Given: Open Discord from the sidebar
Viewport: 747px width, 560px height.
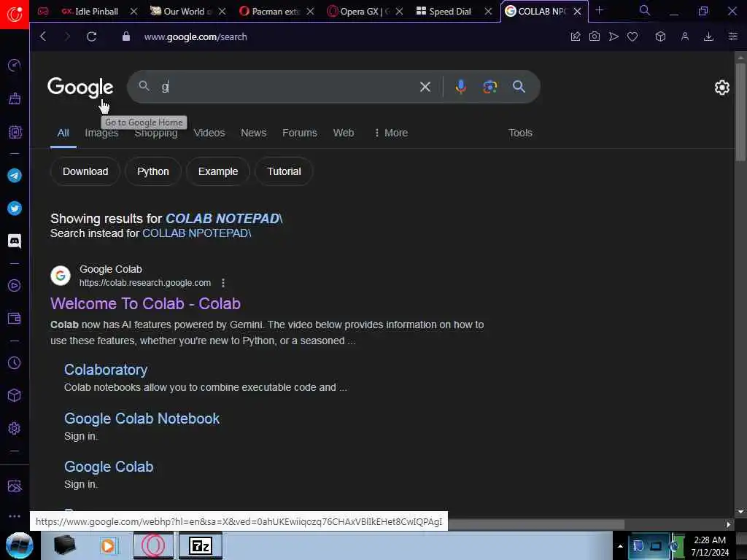Looking at the screenshot, I should point(15,241).
